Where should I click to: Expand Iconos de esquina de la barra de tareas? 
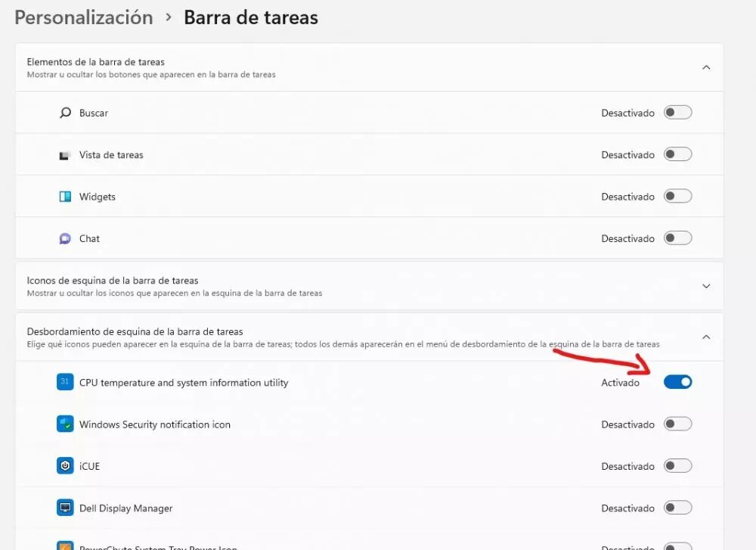point(706,286)
